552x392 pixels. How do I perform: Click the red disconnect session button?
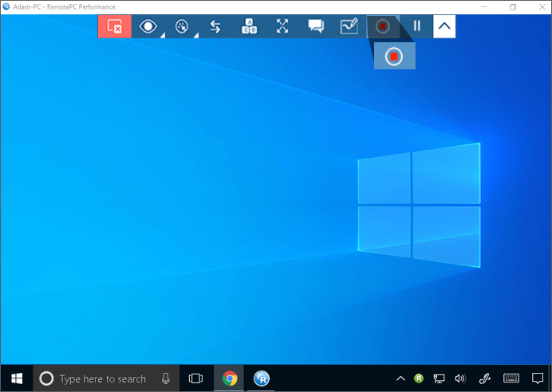pyautogui.click(x=114, y=26)
